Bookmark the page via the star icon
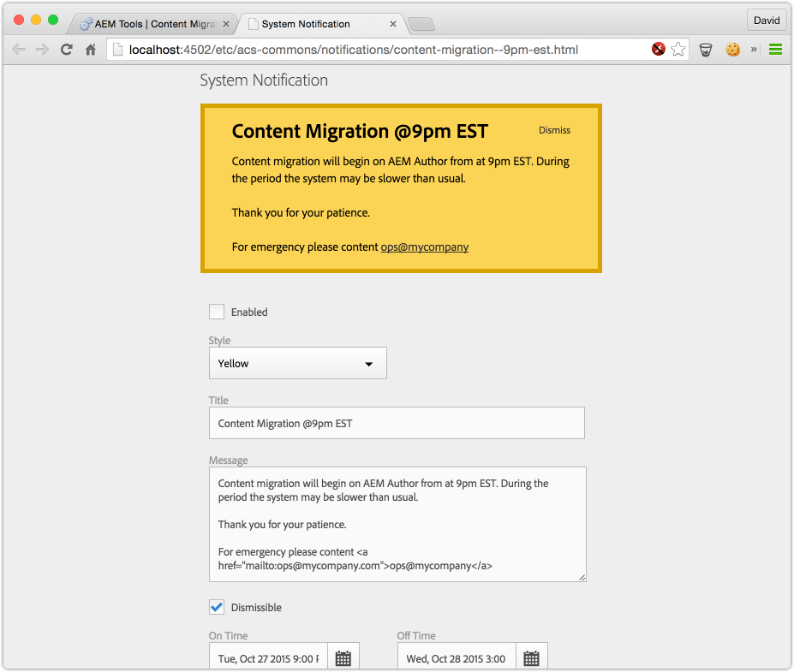The width and height of the screenshot is (794, 672). (678, 50)
